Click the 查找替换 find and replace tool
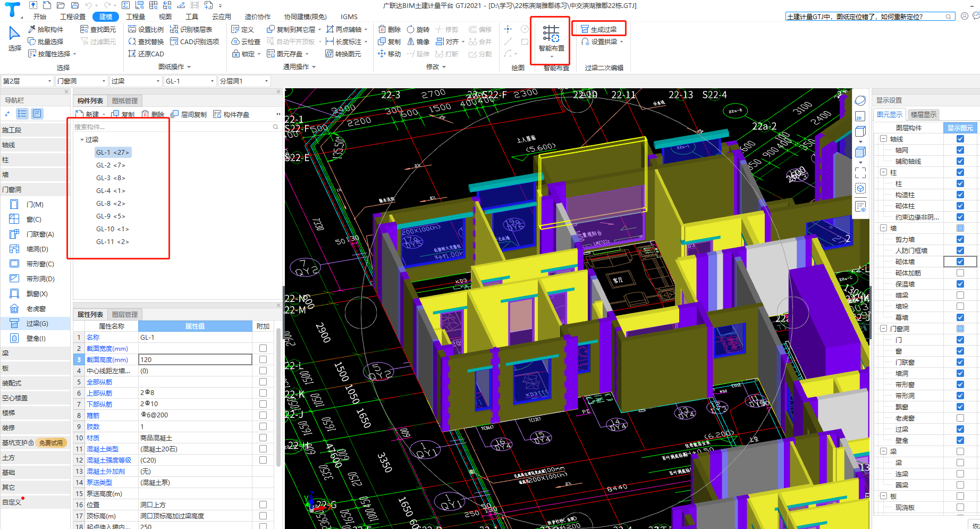 click(146, 41)
